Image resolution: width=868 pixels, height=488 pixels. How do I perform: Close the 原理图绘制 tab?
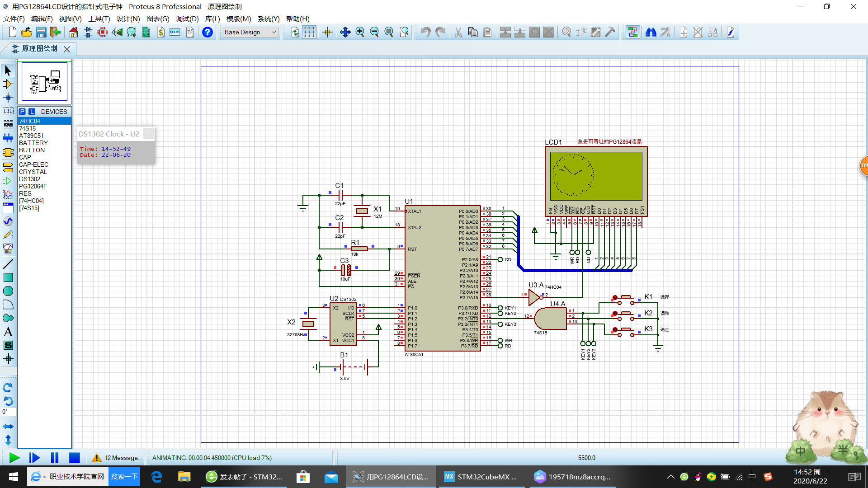67,49
